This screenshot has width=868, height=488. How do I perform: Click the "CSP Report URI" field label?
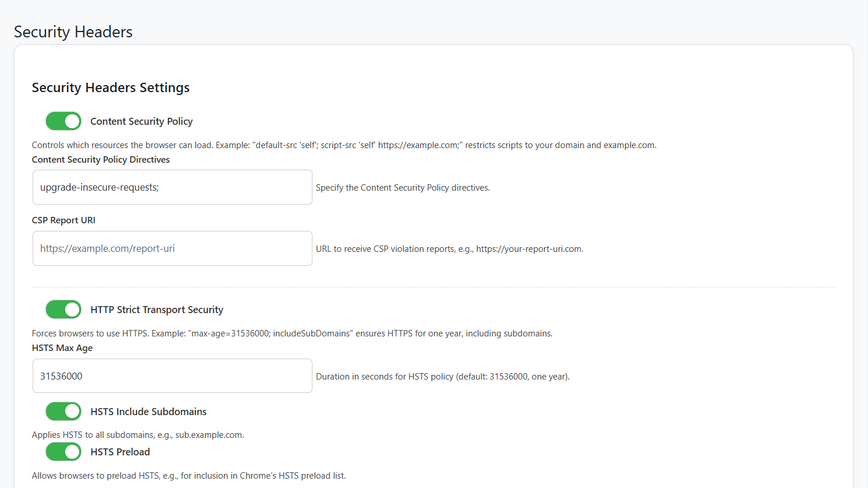click(x=64, y=220)
